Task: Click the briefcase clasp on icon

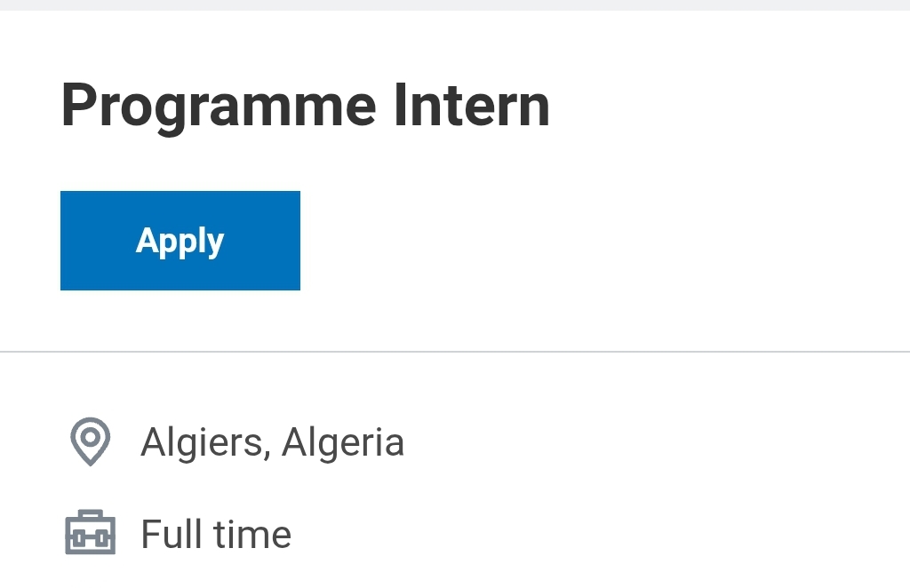Action: (90, 538)
